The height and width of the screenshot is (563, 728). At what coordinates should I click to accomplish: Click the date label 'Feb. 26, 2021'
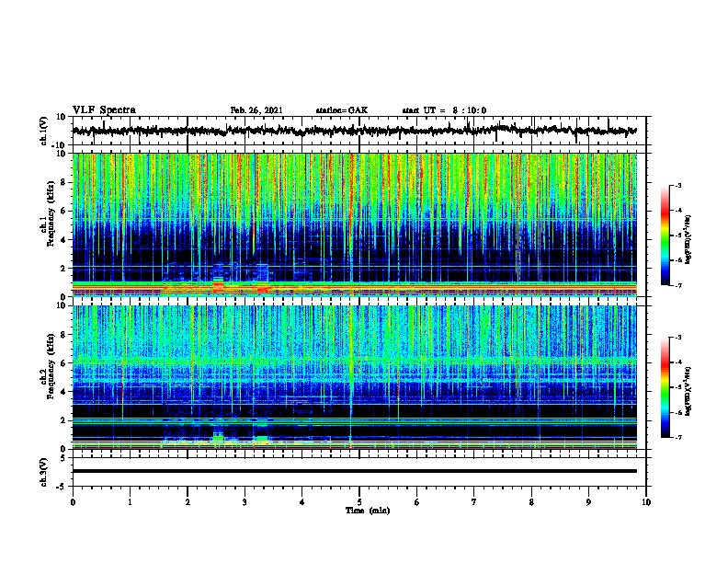[x=256, y=110]
